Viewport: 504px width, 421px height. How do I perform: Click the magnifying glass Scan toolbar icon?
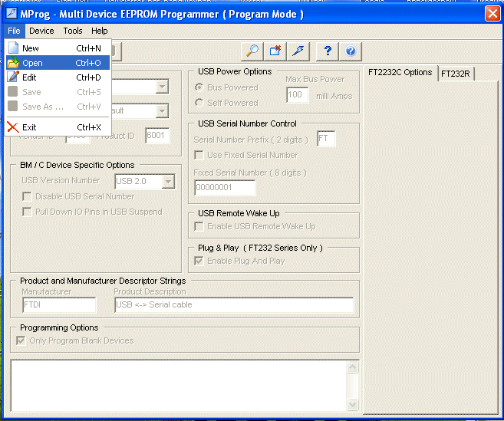[252, 51]
